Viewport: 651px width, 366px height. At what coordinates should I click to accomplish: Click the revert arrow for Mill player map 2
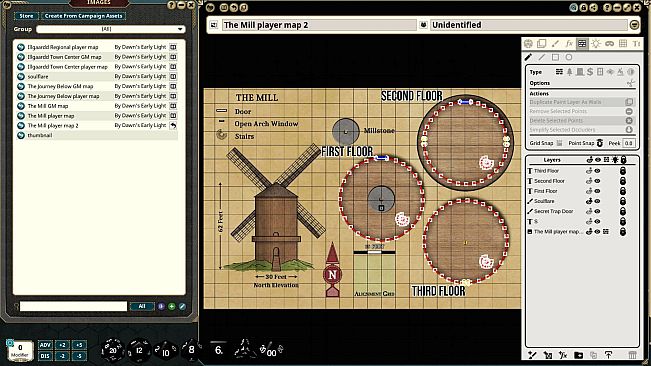[173, 125]
